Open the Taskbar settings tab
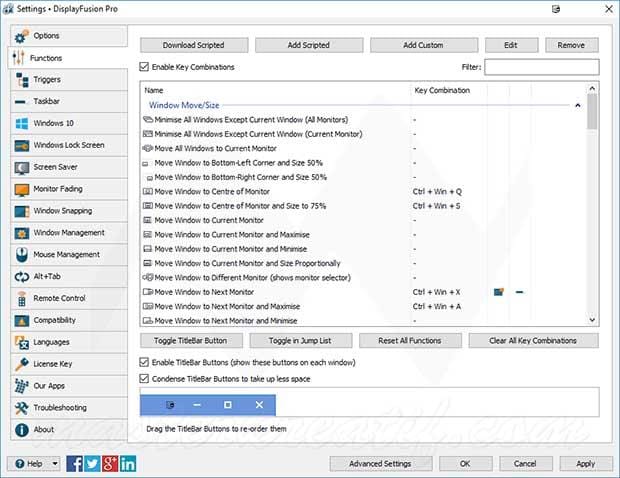Image resolution: width=620 pixels, height=478 pixels. [69, 102]
